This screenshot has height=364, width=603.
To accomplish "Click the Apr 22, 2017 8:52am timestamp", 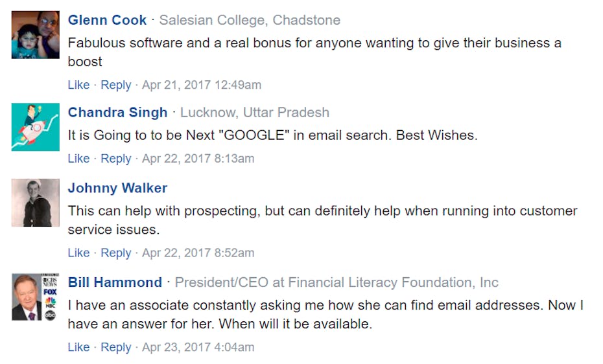I will tap(198, 253).
